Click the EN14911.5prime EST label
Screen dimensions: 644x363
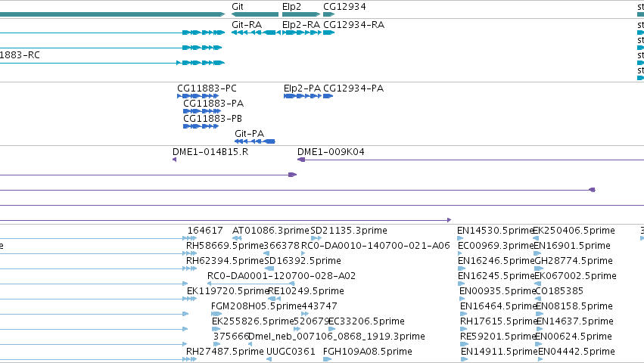(x=499, y=352)
